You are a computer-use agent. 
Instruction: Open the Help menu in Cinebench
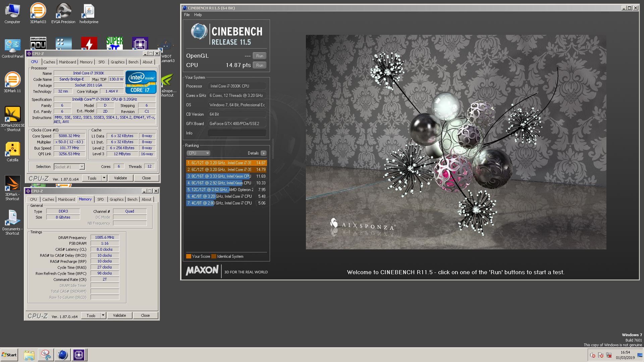coord(198,15)
